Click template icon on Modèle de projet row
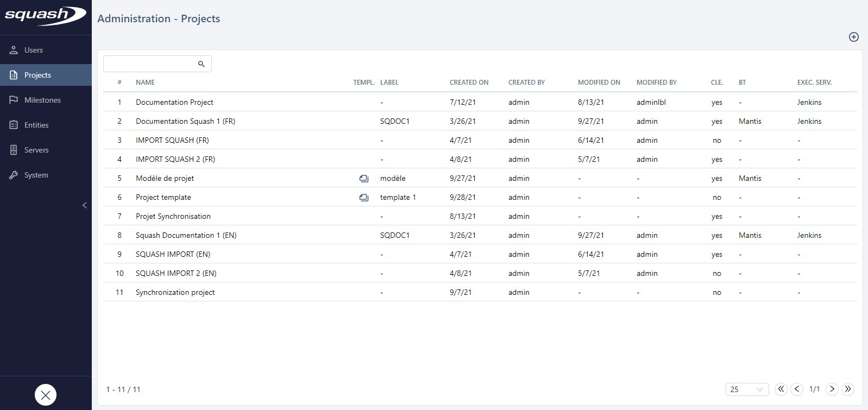 tap(364, 178)
